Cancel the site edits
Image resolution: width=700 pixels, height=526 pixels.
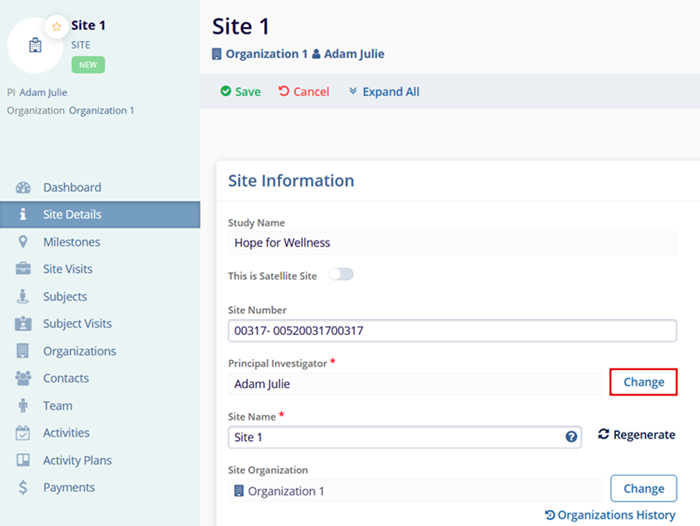304,92
